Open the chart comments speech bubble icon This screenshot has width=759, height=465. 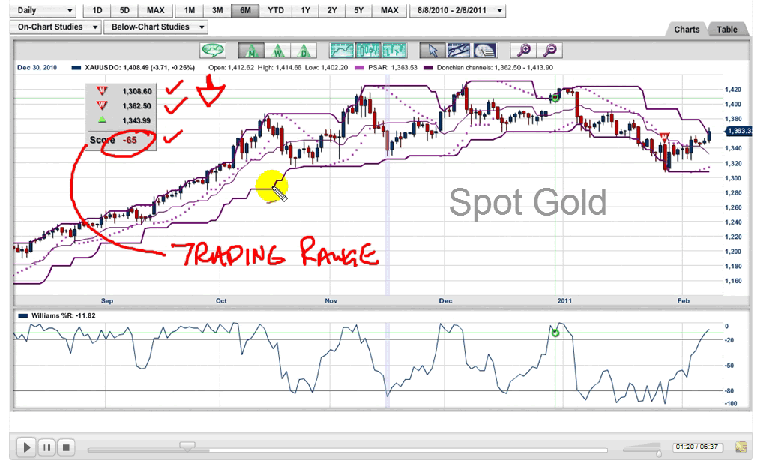(x=213, y=50)
